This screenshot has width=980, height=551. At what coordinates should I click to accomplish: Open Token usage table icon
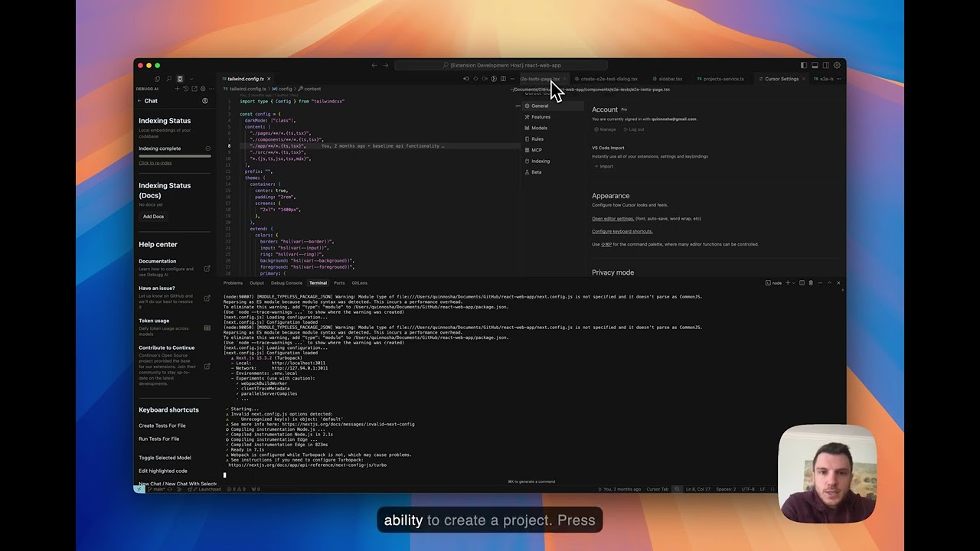[x=207, y=328]
